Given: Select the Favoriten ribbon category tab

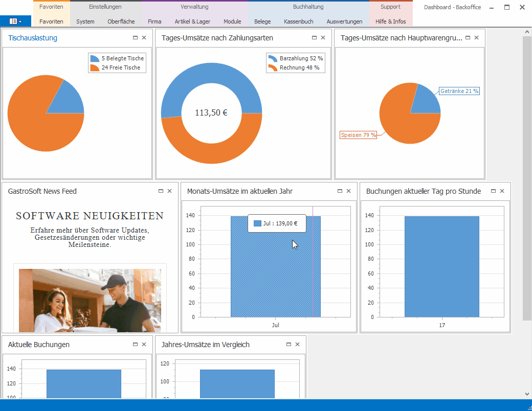Looking at the screenshot, I should tap(51, 7).
